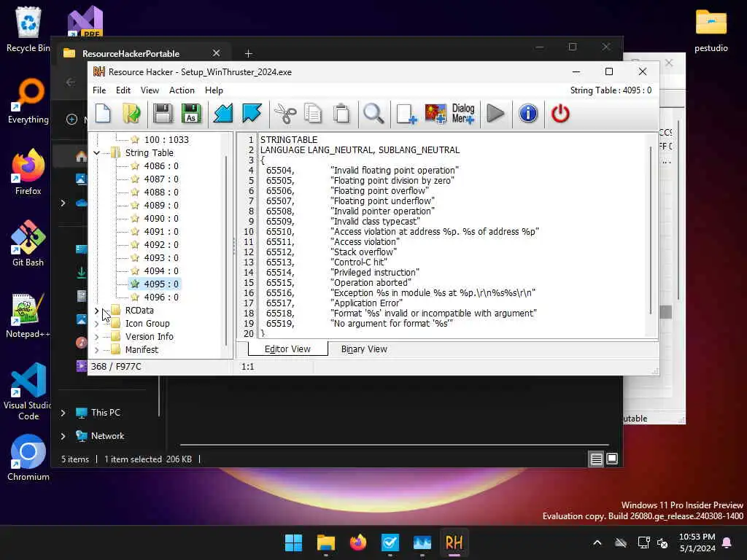
Task: Open Notepad++ desktop shortcut
Action: tap(28, 316)
